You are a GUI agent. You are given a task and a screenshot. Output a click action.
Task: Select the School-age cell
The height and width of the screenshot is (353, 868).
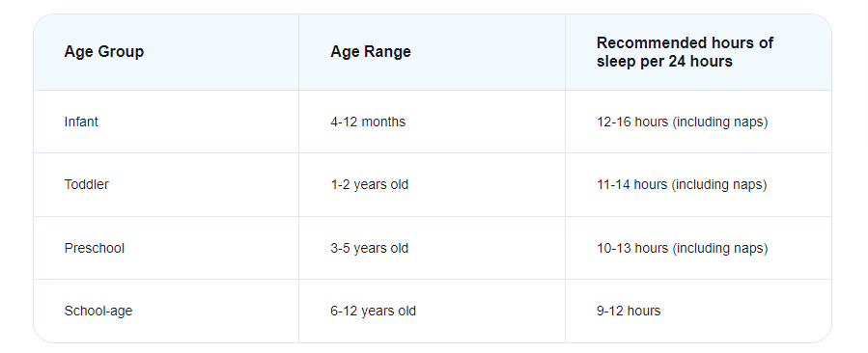[x=166, y=311]
